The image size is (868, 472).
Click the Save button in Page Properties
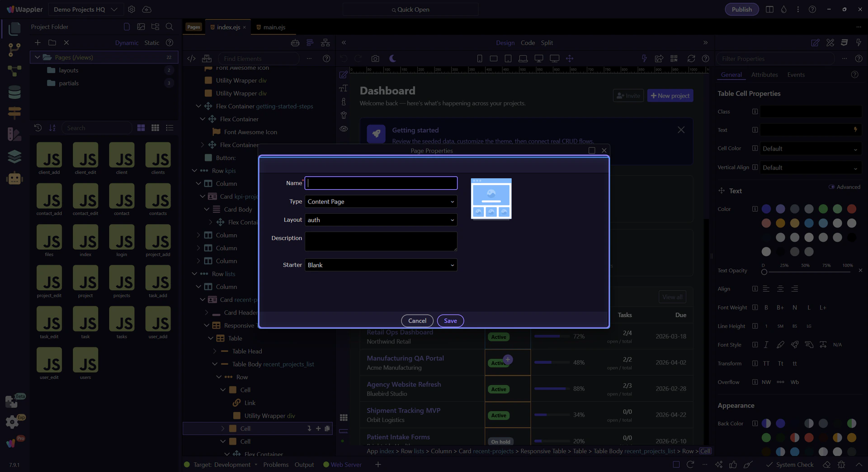tap(450, 321)
